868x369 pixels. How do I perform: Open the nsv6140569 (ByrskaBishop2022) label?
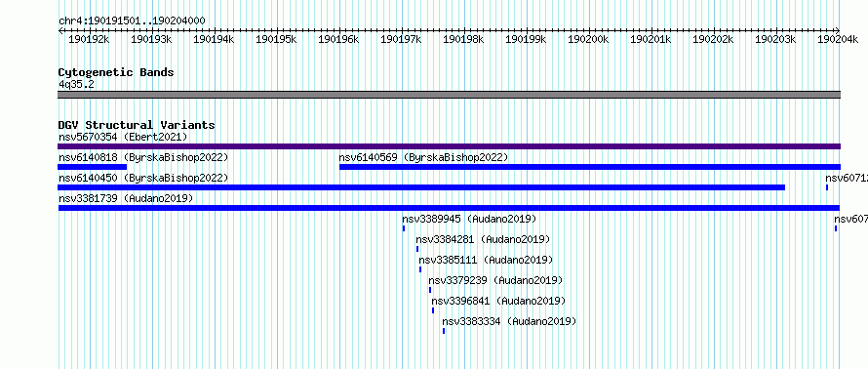point(423,157)
